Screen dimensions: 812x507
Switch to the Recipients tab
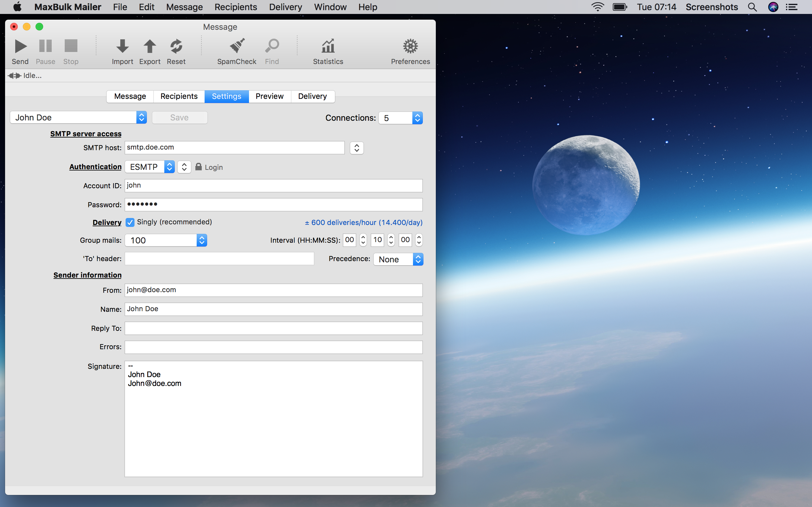(179, 96)
